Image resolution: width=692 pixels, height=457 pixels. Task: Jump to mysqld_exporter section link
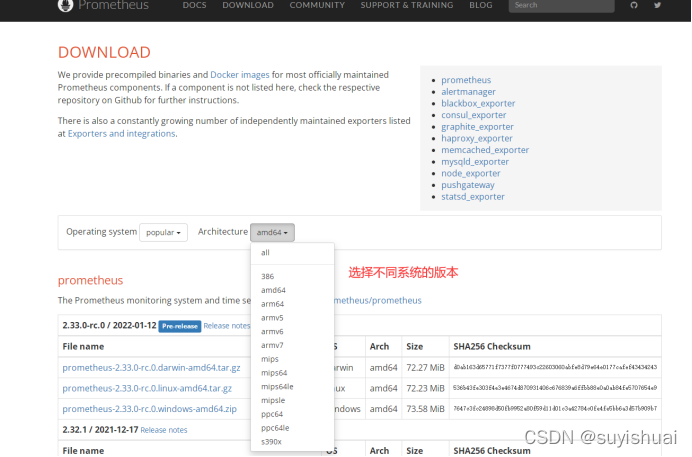coord(475,162)
